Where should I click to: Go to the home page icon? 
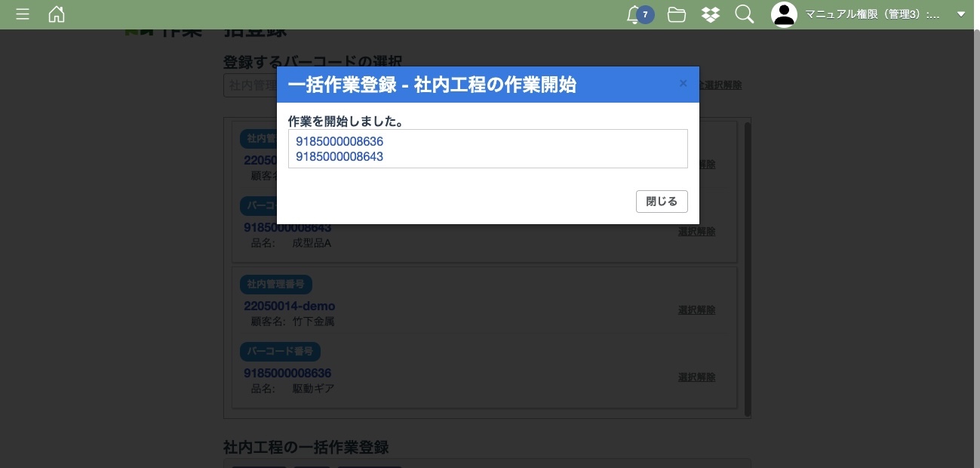tap(57, 14)
